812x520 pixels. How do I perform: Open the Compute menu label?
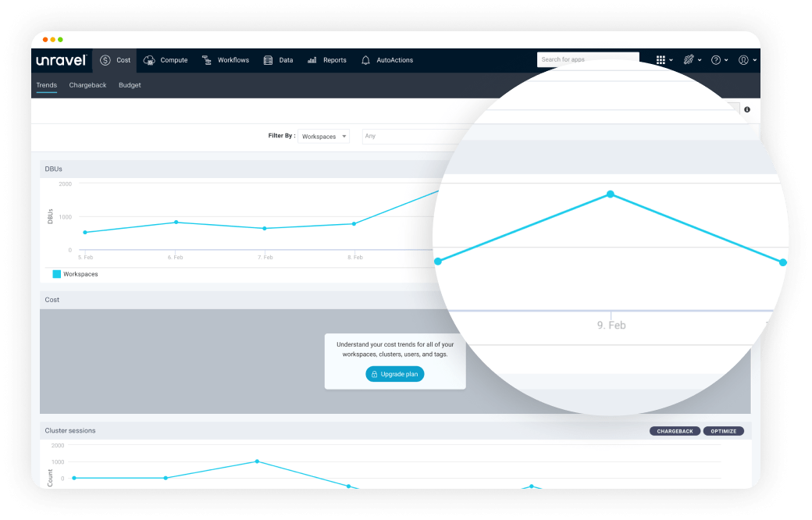point(174,60)
